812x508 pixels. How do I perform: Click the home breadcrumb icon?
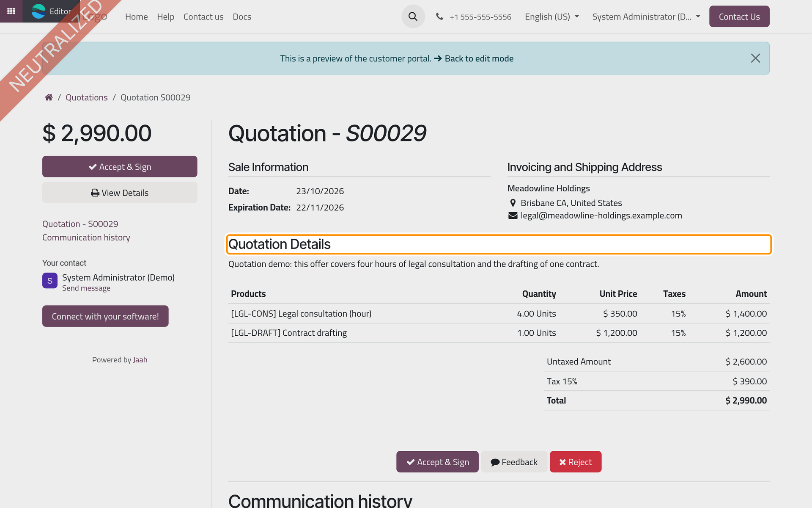[49, 97]
